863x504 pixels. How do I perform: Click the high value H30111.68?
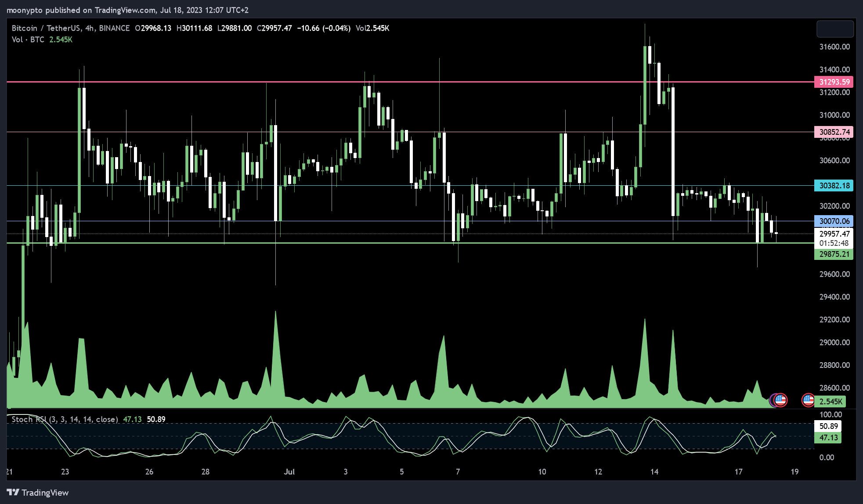194,28
